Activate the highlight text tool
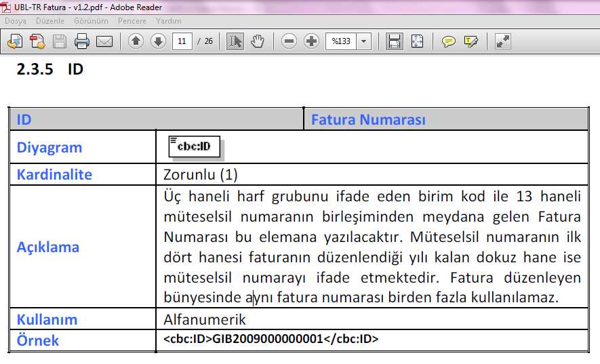 tap(471, 41)
